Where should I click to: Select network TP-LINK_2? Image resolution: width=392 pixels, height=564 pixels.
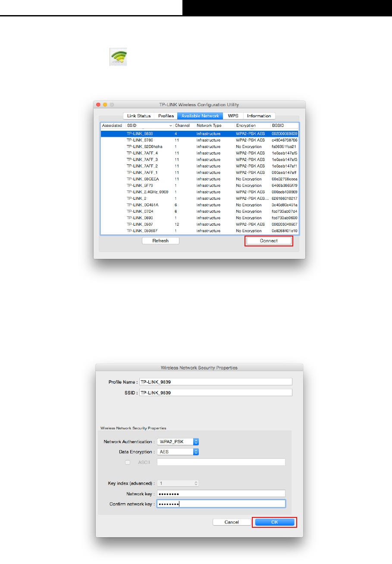[x=200, y=199]
